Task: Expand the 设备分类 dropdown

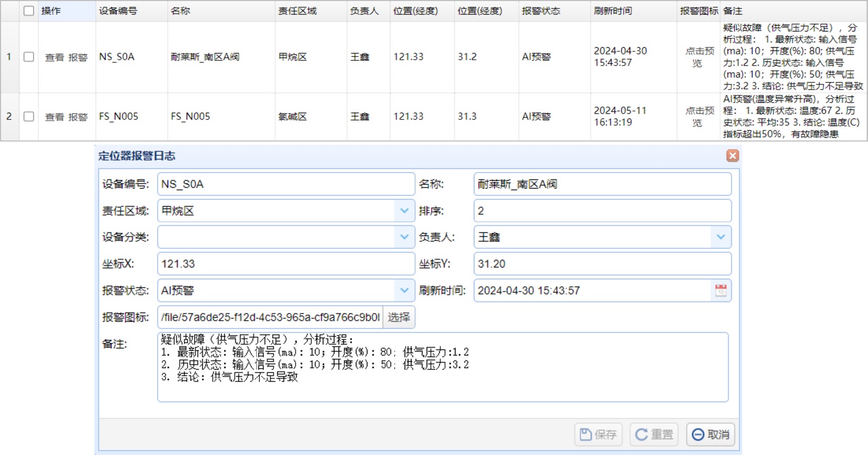Action: pyautogui.click(x=404, y=237)
